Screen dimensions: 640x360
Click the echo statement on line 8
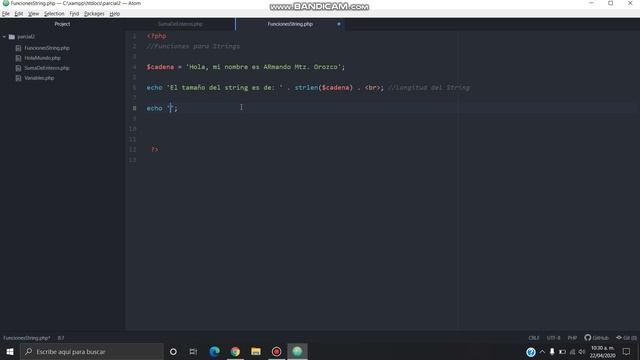coord(154,108)
